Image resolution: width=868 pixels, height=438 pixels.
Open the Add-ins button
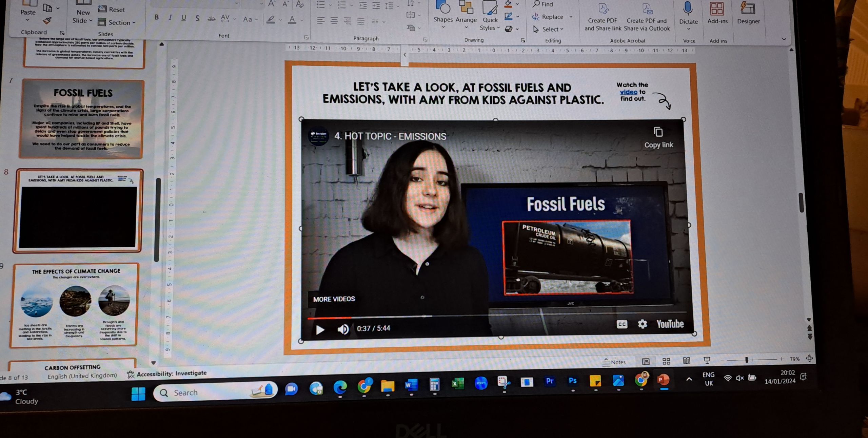click(717, 14)
